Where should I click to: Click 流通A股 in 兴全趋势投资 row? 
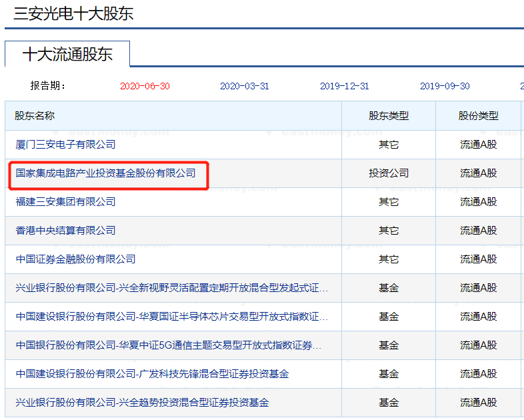point(478,403)
